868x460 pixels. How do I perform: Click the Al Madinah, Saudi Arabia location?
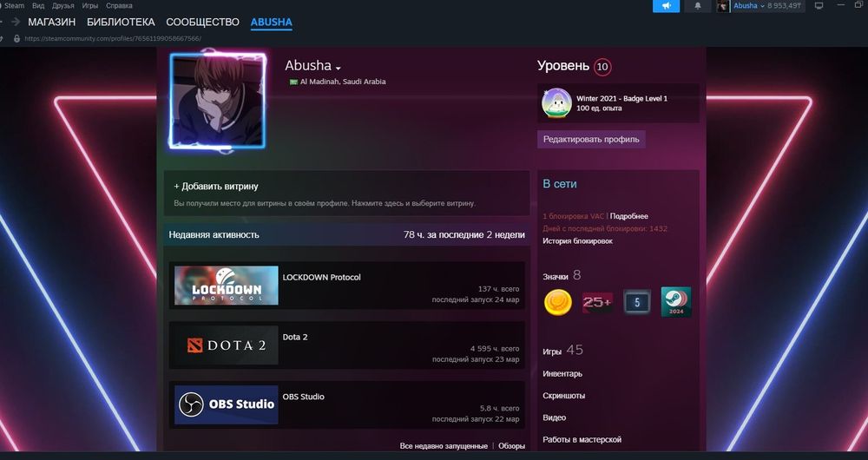click(343, 82)
